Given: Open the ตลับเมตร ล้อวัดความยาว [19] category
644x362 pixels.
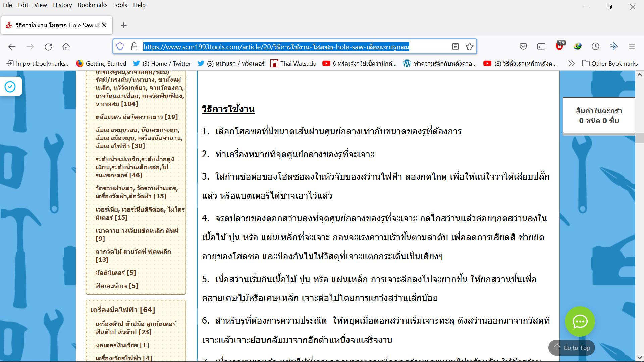Looking at the screenshot, I should point(137,117).
